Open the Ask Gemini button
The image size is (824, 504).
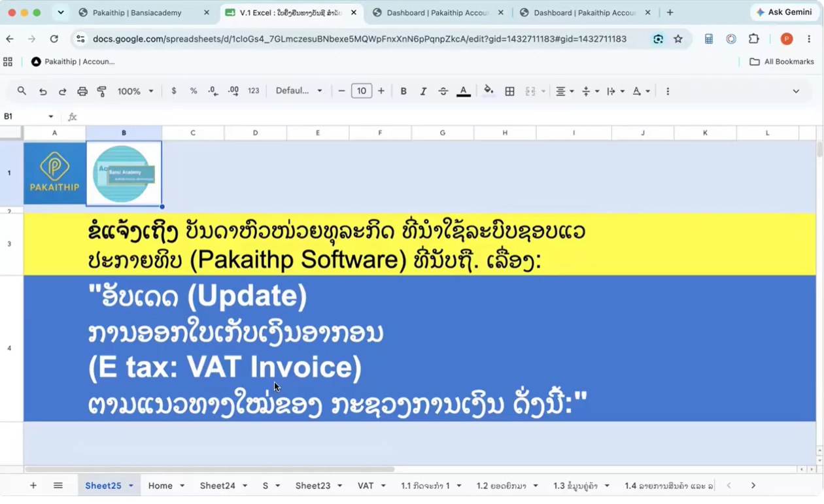coord(785,12)
